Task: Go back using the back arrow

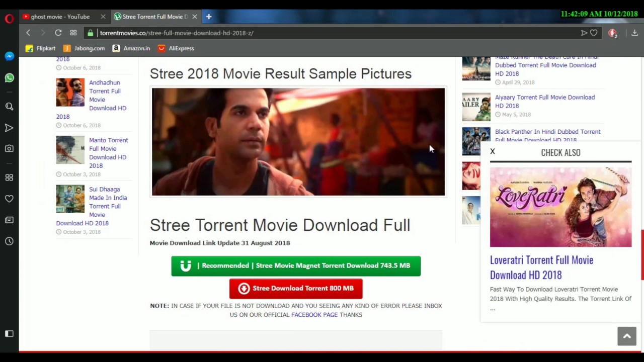Action: click(28, 33)
